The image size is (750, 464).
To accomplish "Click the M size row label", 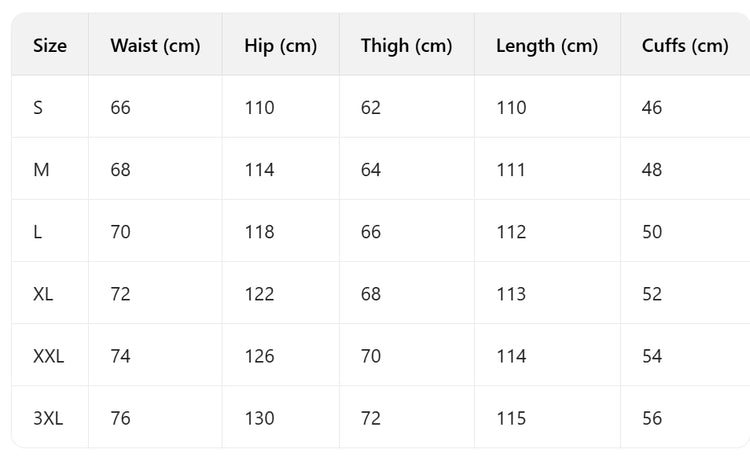I will (x=41, y=170).
